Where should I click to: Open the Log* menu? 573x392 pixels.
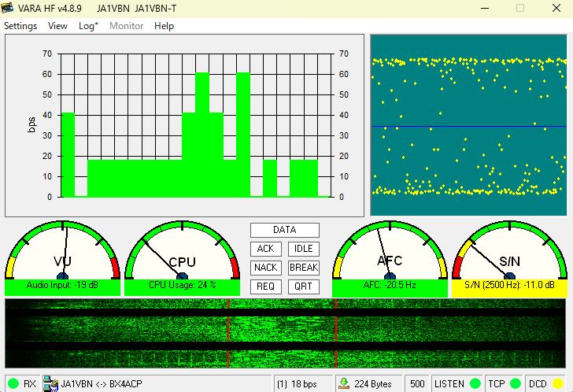point(88,26)
